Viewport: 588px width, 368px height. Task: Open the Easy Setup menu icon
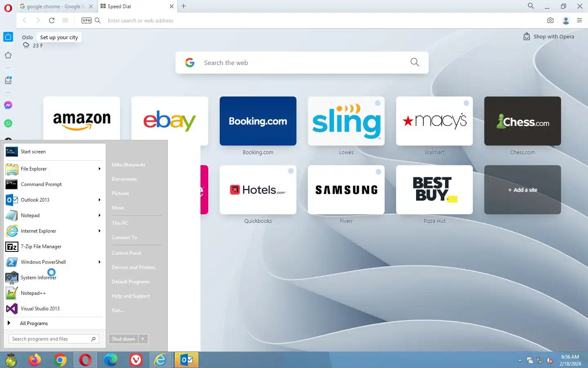coord(579,20)
